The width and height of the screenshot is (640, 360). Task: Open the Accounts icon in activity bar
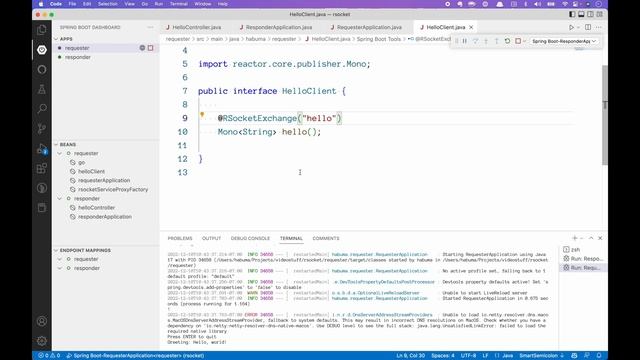click(x=42, y=321)
